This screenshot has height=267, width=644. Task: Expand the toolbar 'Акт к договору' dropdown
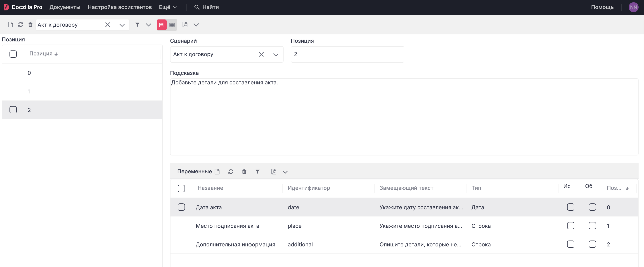pyautogui.click(x=122, y=25)
